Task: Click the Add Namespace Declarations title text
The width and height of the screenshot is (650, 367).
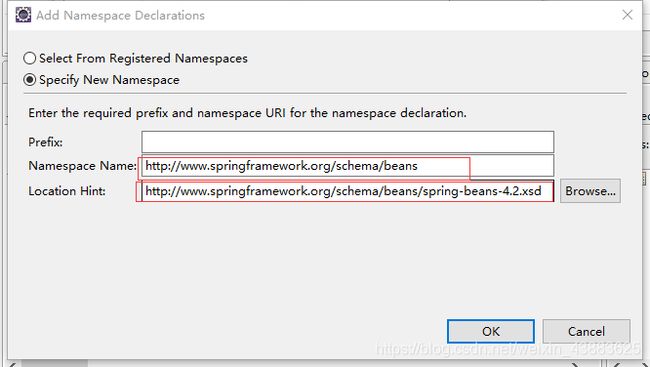Action: pos(121,15)
